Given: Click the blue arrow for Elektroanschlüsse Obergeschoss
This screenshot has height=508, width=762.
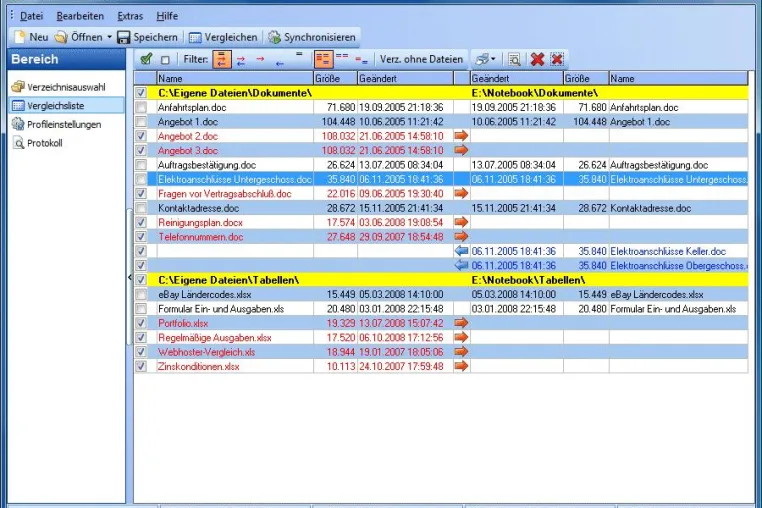Looking at the screenshot, I should [461, 265].
